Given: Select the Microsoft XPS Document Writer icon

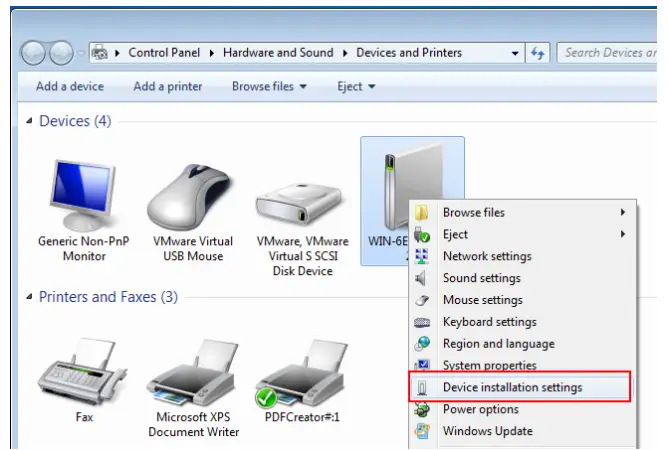Looking at the screenshot, I should [x=192, y=372].
